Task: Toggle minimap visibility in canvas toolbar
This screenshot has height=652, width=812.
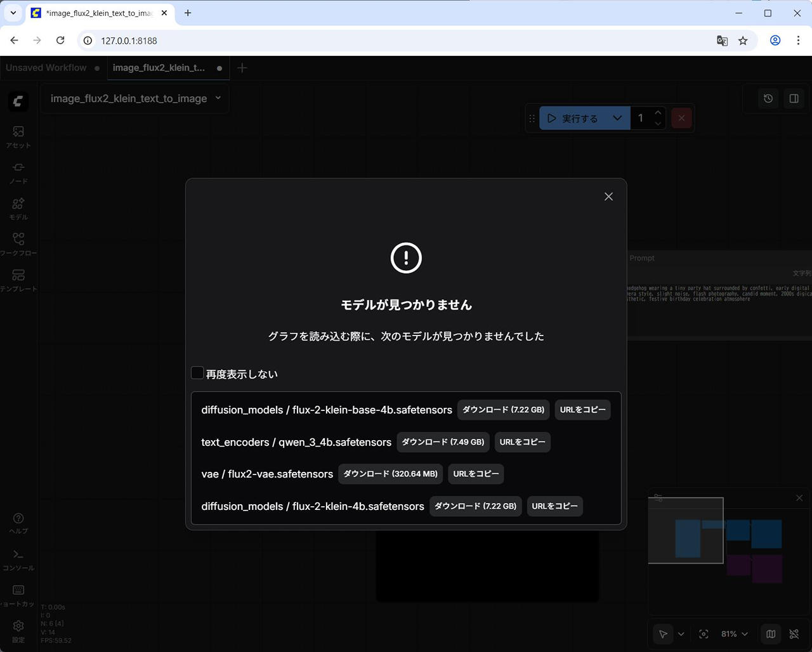Action: (x=771, y=634)
